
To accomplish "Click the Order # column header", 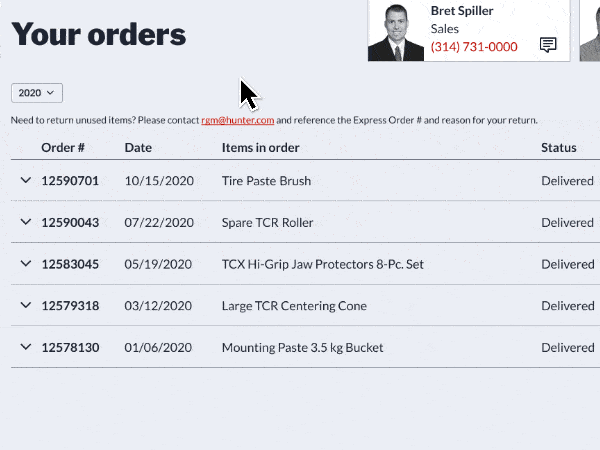I will (63, 148).
